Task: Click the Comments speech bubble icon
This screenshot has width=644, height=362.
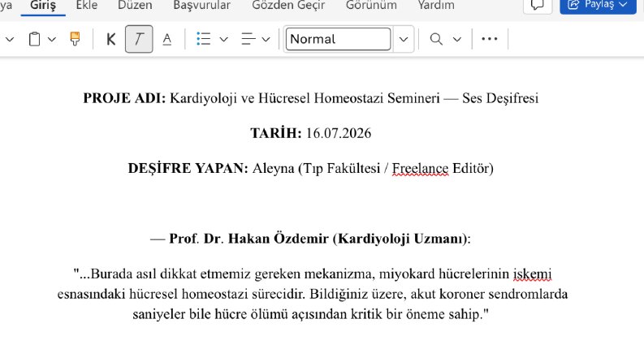Action: (x=538, y=5)
